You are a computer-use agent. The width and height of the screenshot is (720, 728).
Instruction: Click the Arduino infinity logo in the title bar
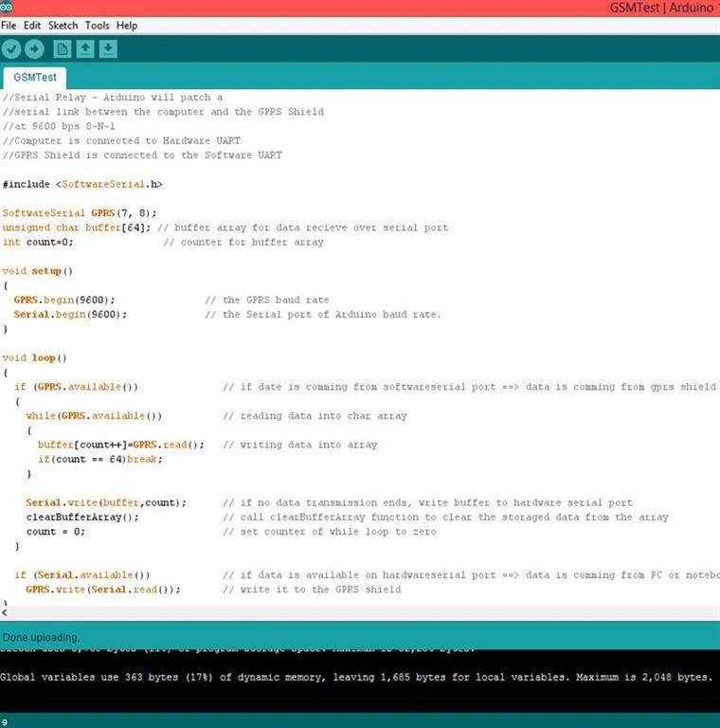(6, 7)
